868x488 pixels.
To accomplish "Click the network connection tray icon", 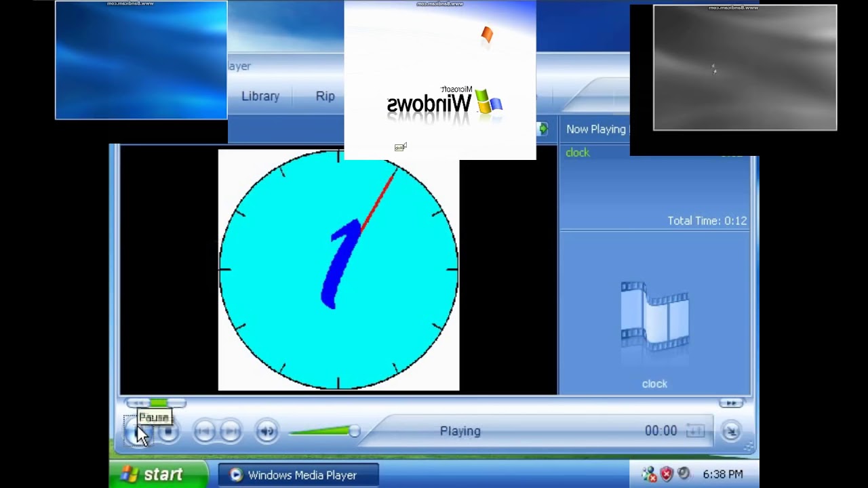I will [650, 474].
